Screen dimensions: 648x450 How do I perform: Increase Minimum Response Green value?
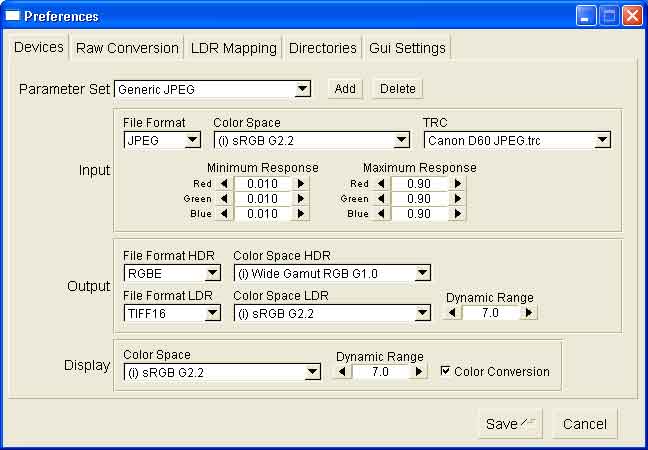301,199
